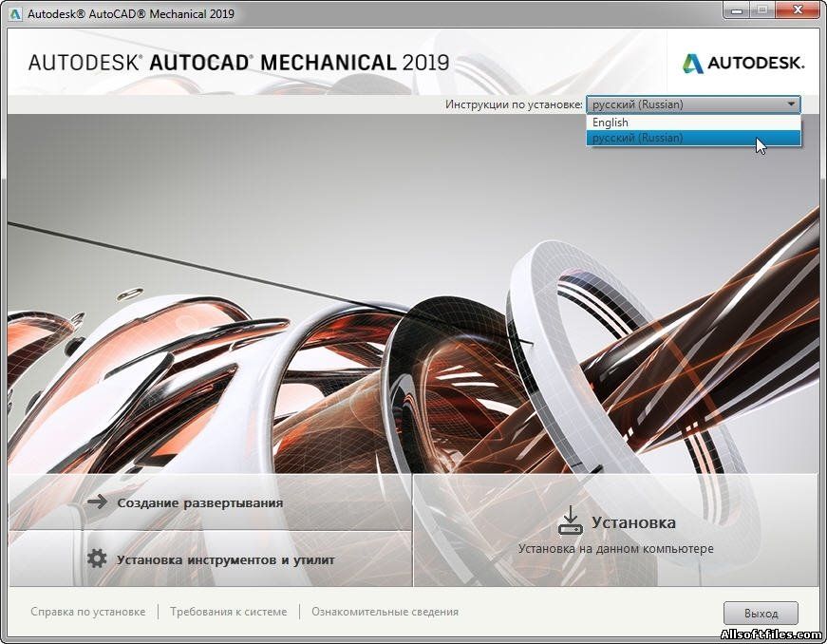
Task: Click the Autodesk logo in the header
Action: pos(743,64)
